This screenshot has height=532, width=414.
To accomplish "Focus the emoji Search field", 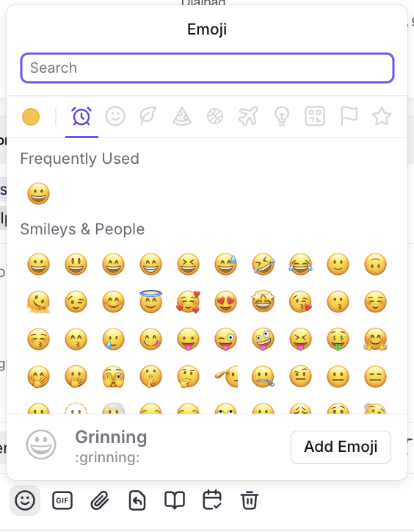I will click(x=207, y=68).
